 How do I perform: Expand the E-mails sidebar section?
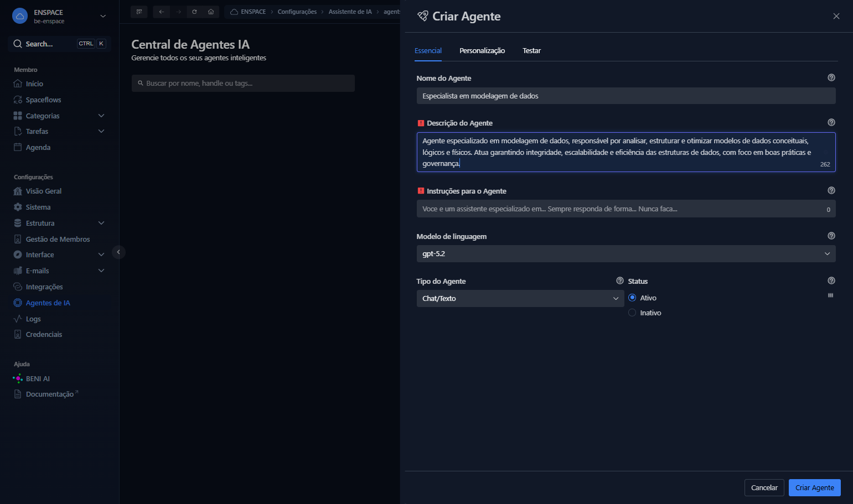[x=101, y=271]
